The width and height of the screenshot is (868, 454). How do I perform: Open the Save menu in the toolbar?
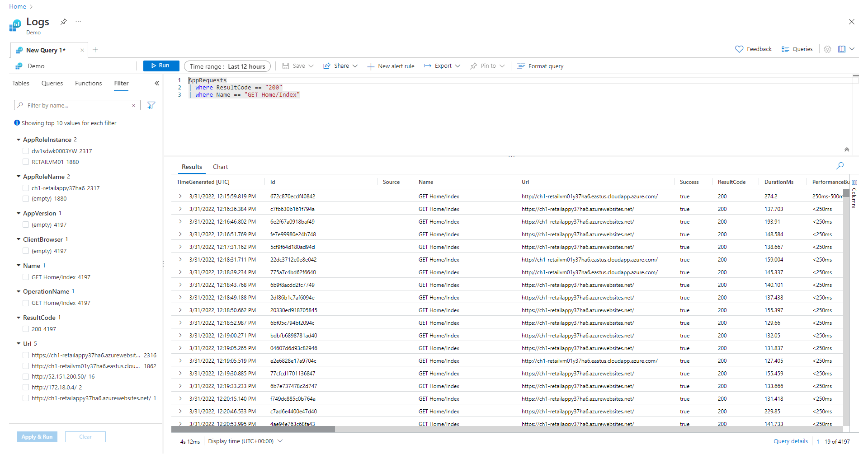[x=297, y=66]
